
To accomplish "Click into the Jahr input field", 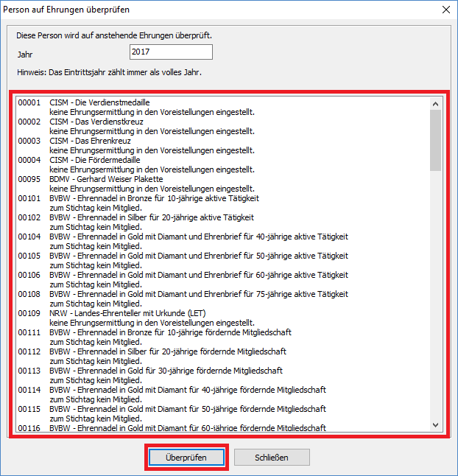I will point(170,52).
